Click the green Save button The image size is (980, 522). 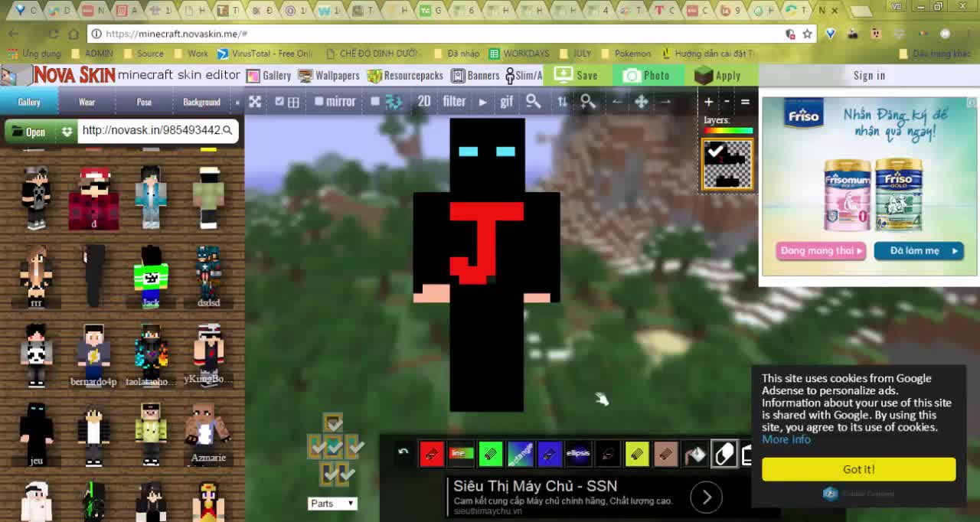576,75
